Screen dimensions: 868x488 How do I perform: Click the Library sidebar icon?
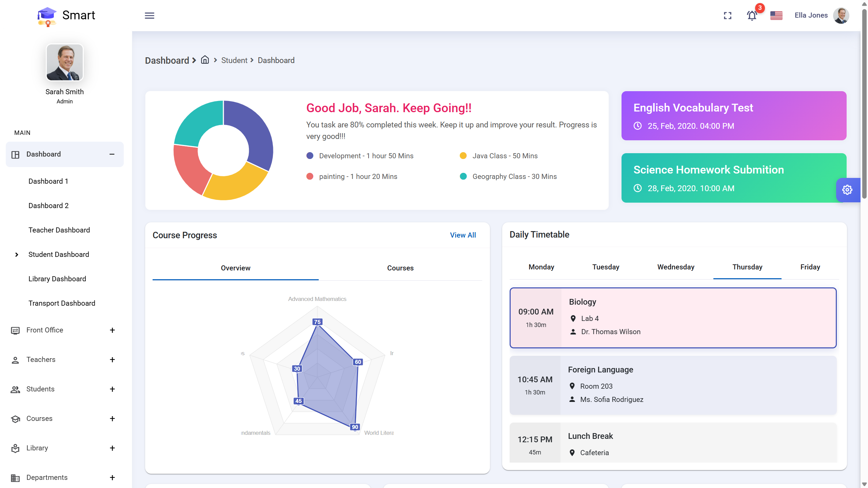coord(15,448)
